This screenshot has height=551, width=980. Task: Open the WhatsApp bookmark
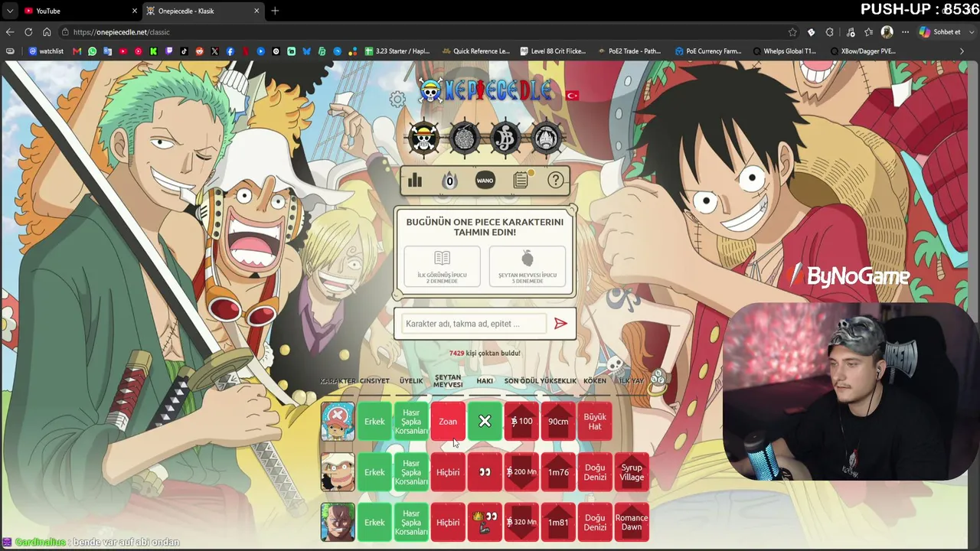[93, 51]
